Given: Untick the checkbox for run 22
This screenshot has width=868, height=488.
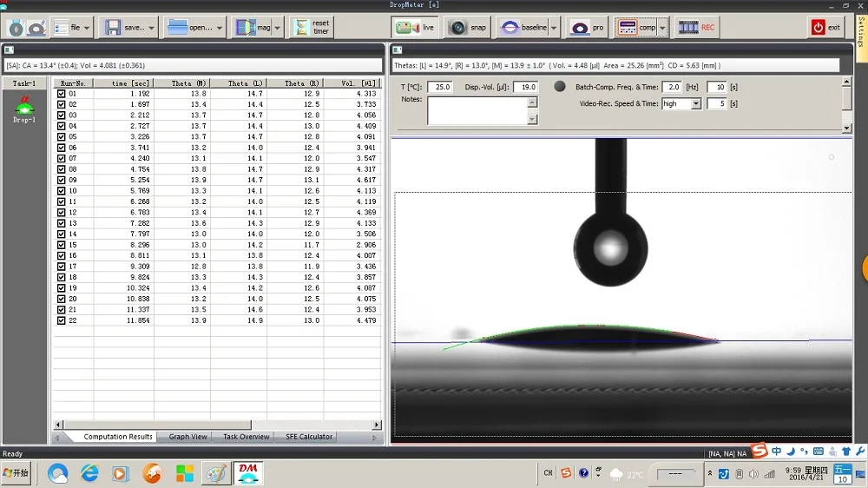Looking at the screenshot, I should point(61,320).
